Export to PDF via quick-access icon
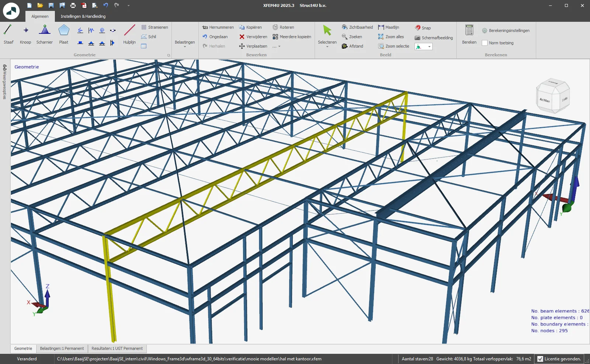 (84, 6)
